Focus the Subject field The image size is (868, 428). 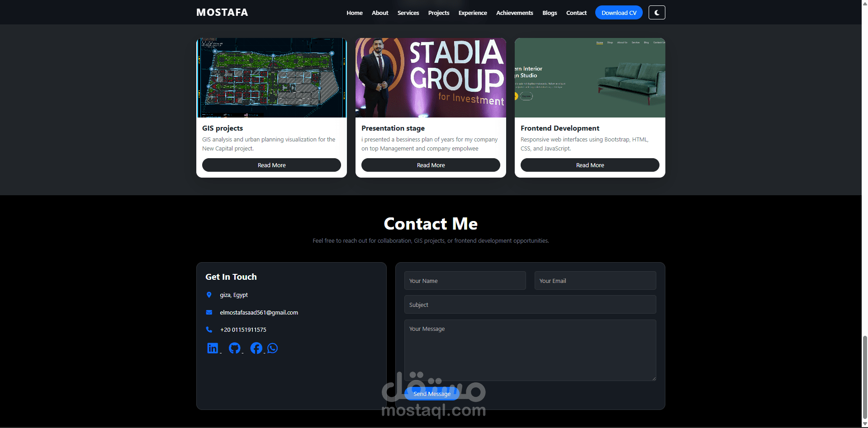click(530, 305)
